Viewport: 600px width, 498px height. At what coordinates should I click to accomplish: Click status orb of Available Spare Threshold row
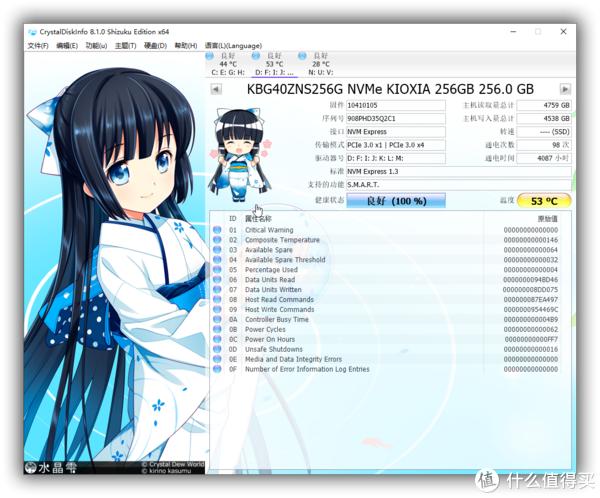pyautogui.click(x=217, y=260)
